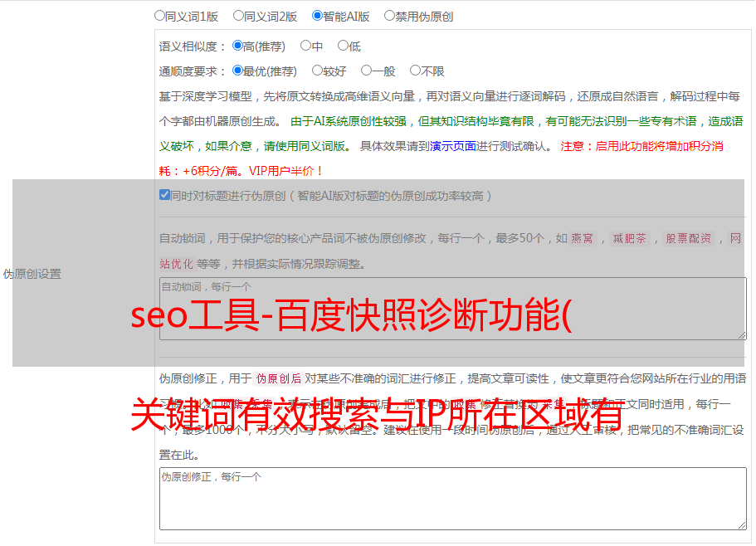This screenshot has height=546, width=756.
Task: Click the 减肥茶 example keyword
Action: (629, 238)
